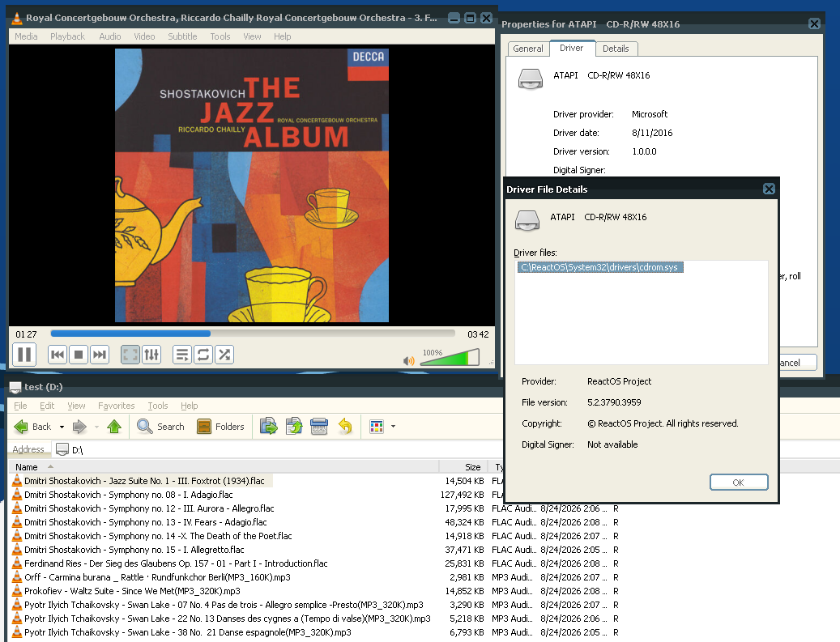This screenshot has height=642, width=840.
Task: Select Swan Lake 07 Pas de trois file
Action: [224, 605]
